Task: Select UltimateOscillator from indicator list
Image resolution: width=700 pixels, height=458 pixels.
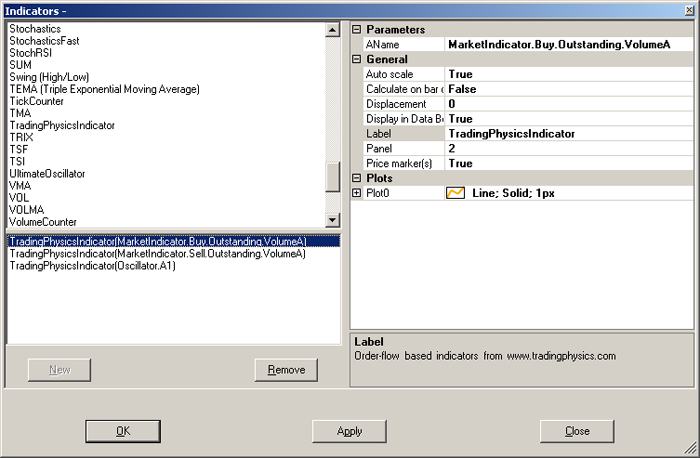Action: point(47,174)
